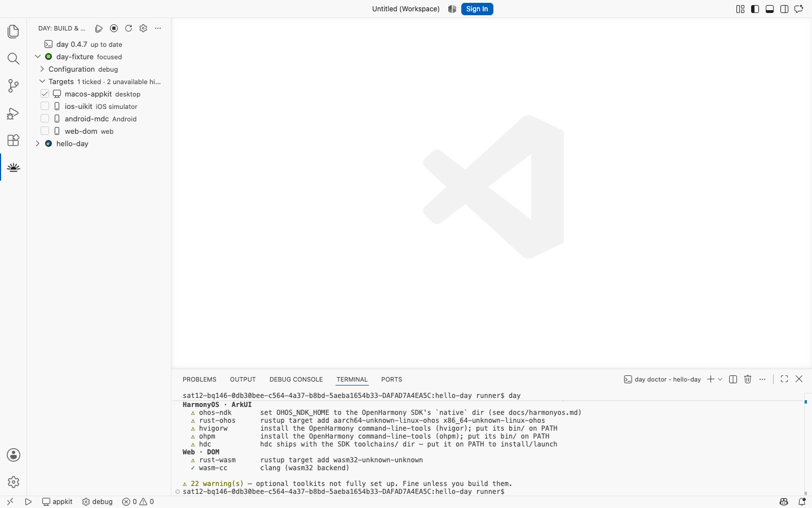Screen dimensions: 812x508
Task: Tick the web-dom target checkbox
Action: point(45,131)
